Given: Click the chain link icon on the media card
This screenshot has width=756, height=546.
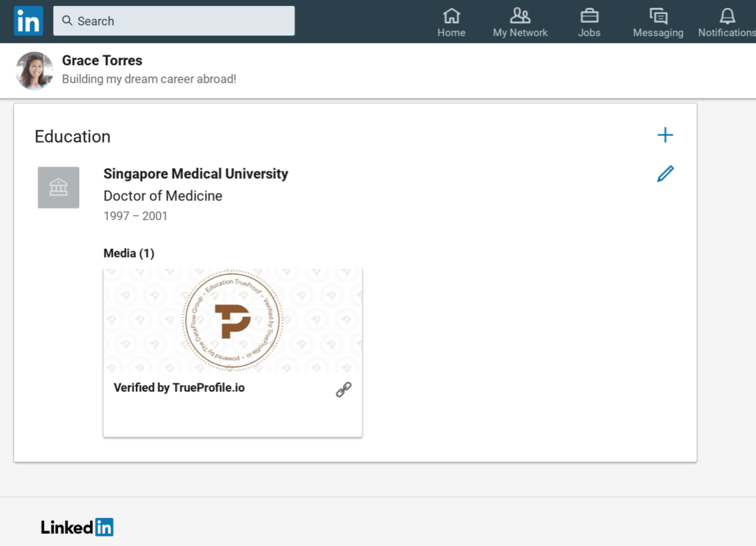Looking at the screenshot, I should pyautogui.click(x=344, y=389).
